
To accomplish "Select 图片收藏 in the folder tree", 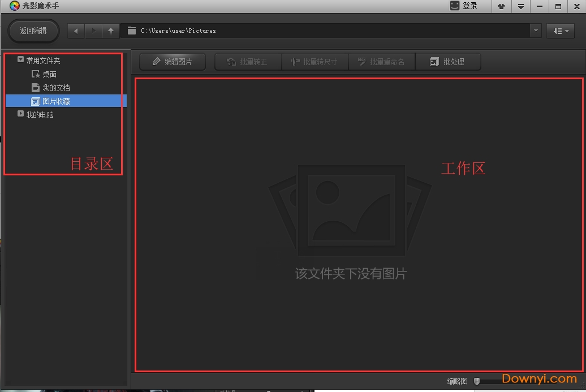I will pyautogui.click(x=56, y=101).
